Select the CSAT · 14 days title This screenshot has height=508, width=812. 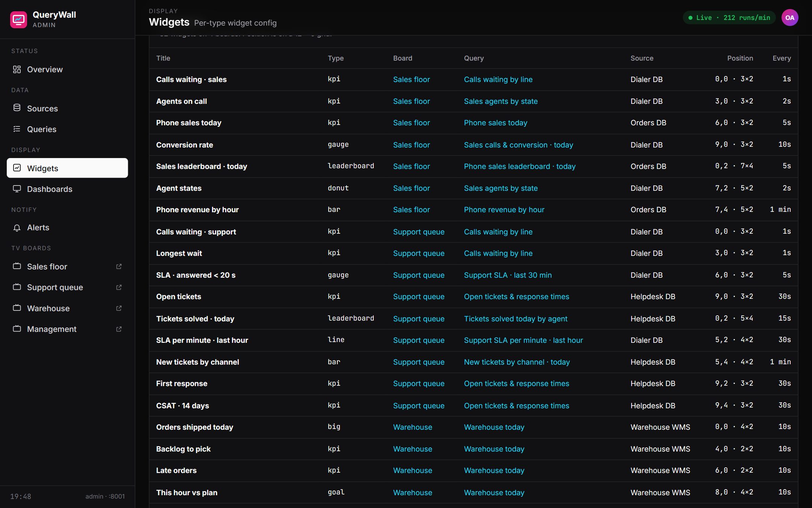pos(182,406)
